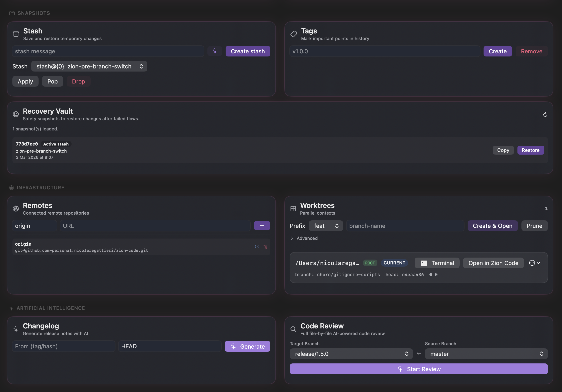
Task: Focus the From tag/hash input field
Action: point(64,346)
